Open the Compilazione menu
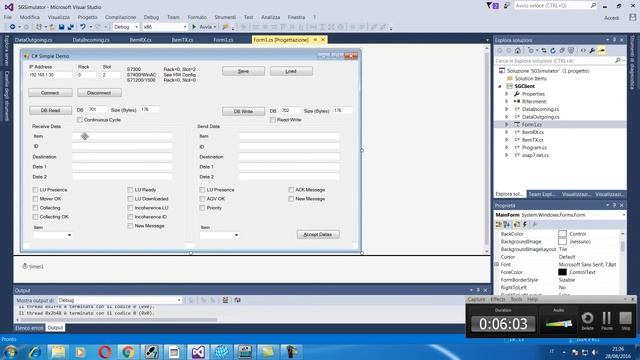The width and height of the screenshot is (640, 360). tap(120, 17)
